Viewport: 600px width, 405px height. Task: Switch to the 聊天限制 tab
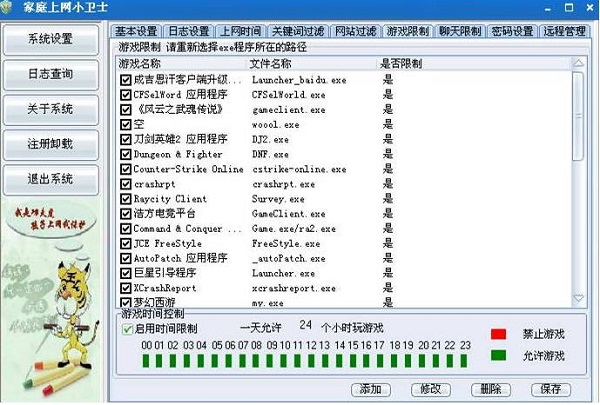460,31
